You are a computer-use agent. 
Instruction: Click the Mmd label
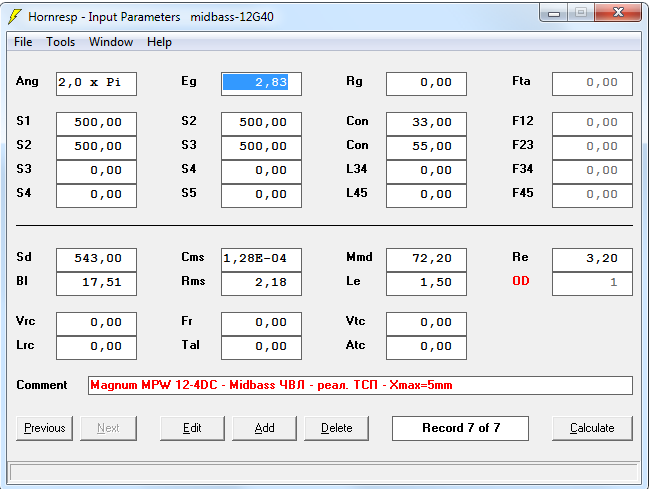[359, 257]
